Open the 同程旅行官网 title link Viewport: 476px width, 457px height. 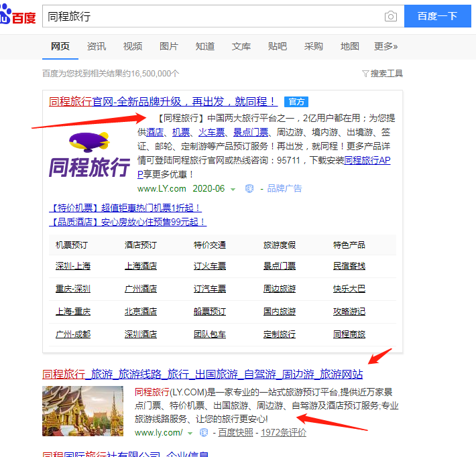tap(164, 101)
